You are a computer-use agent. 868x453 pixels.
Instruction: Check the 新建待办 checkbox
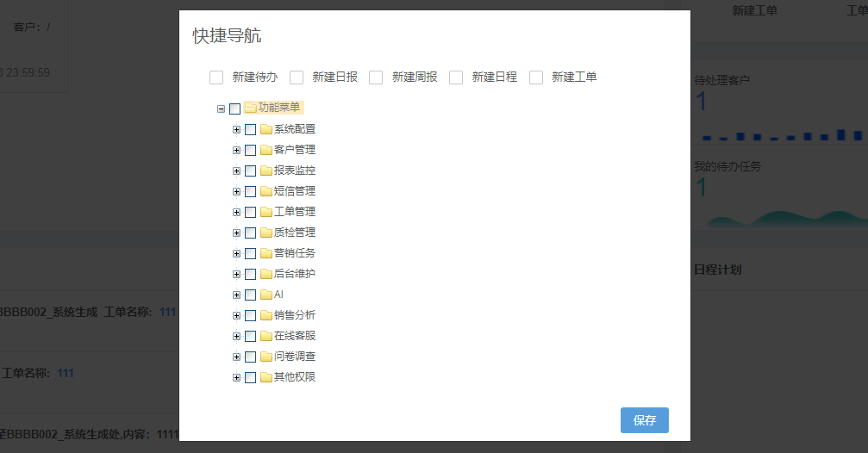(x=216, y=78)
